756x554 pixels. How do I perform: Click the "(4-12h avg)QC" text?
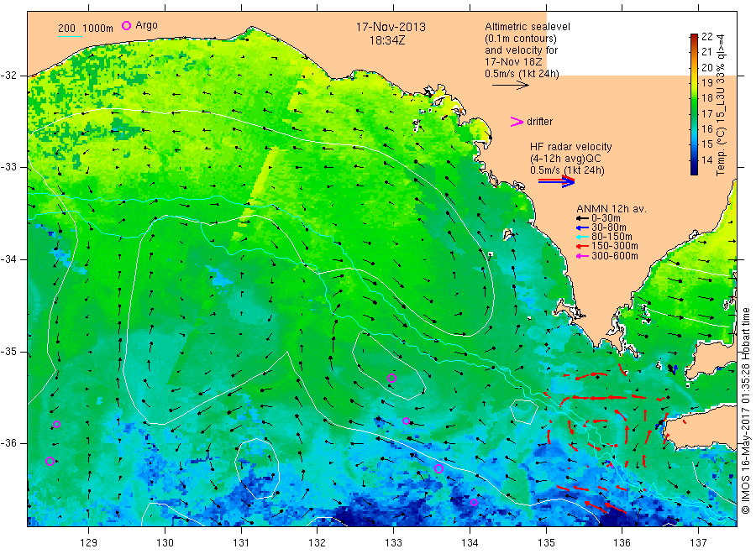[565, 159]
